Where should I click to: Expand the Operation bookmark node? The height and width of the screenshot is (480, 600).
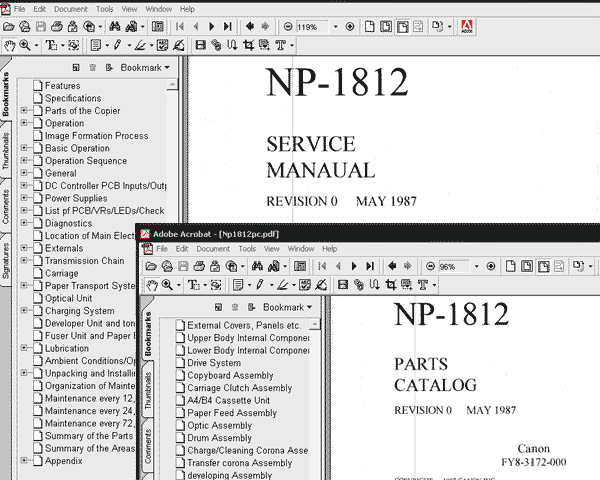pos(24,123)
